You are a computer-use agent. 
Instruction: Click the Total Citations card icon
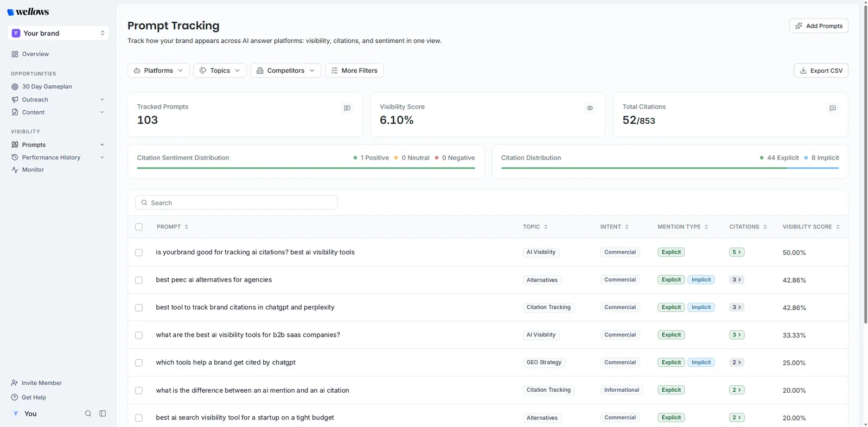(x=833, y=108)
